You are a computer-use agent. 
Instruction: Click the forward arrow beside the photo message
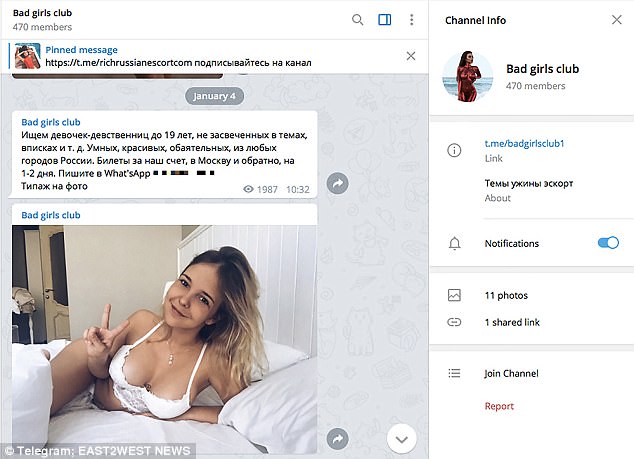click(338, 439)
